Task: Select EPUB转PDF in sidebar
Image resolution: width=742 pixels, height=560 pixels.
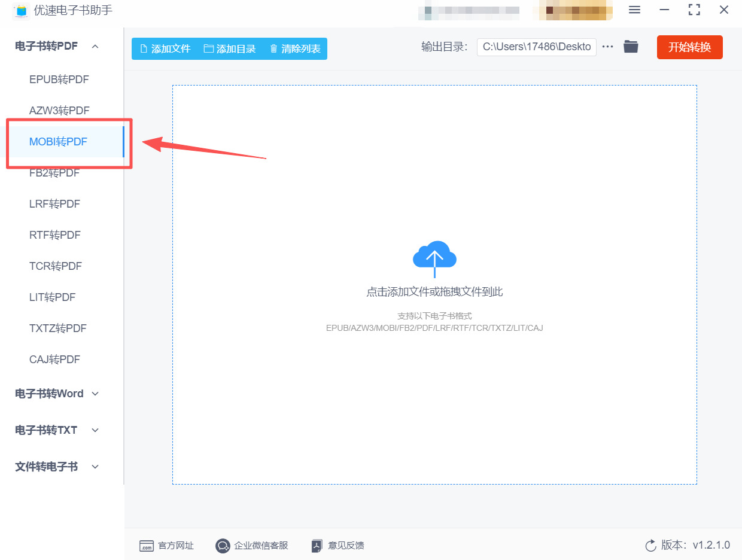Action: pyautogui.click(x=59, y=80)
